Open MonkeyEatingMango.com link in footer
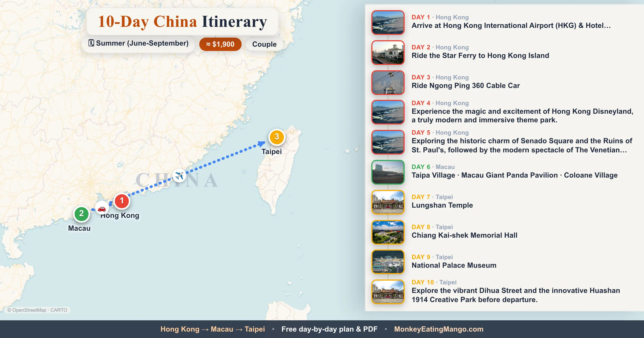644x338 pixels. [x=439, y=329]
